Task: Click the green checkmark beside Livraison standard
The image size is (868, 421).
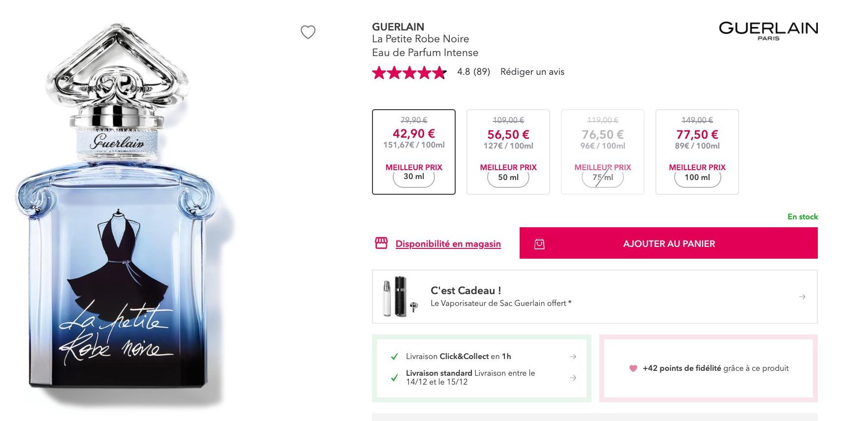Action: click(394, 378)
